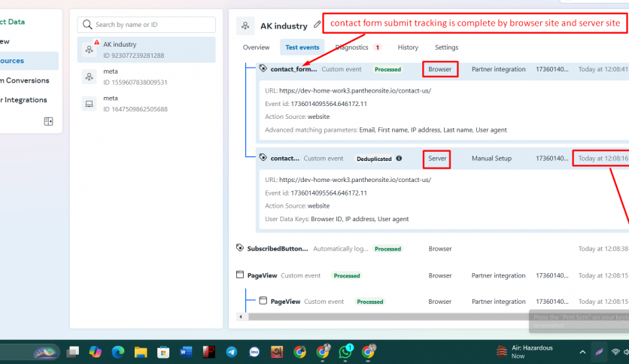Click Processed status on SubscribedButton event
Viewport: 629px width, 364px height.
pyautogui.click(x=387, y=249)
